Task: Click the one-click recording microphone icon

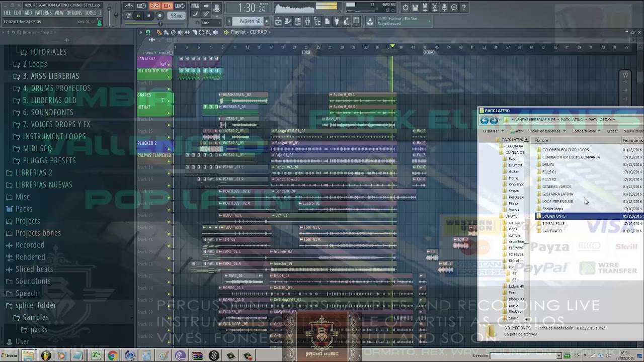Action: point(444,8)
